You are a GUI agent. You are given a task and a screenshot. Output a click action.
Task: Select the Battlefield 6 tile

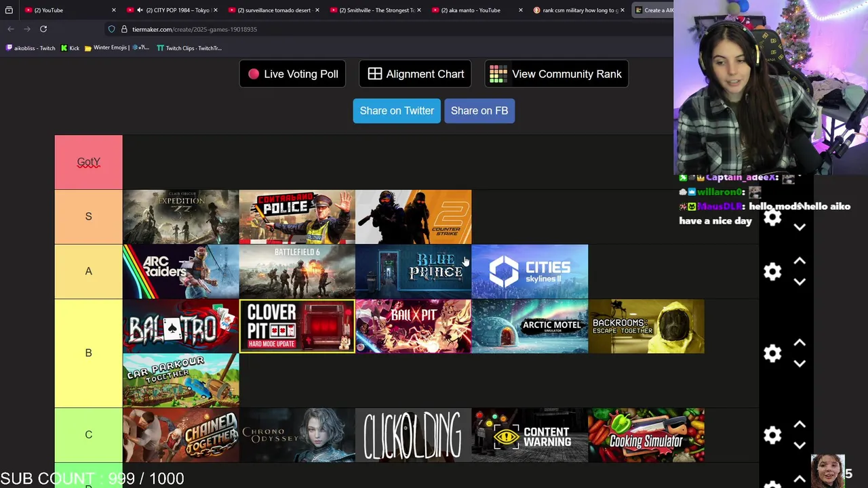(x=297, y=272)
